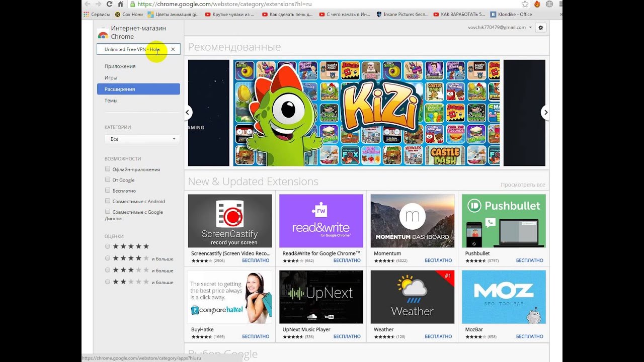Open the globe extension icon in toolbar
The height and width of the screenshot is (362, 644).
click(x=549, y=4)
